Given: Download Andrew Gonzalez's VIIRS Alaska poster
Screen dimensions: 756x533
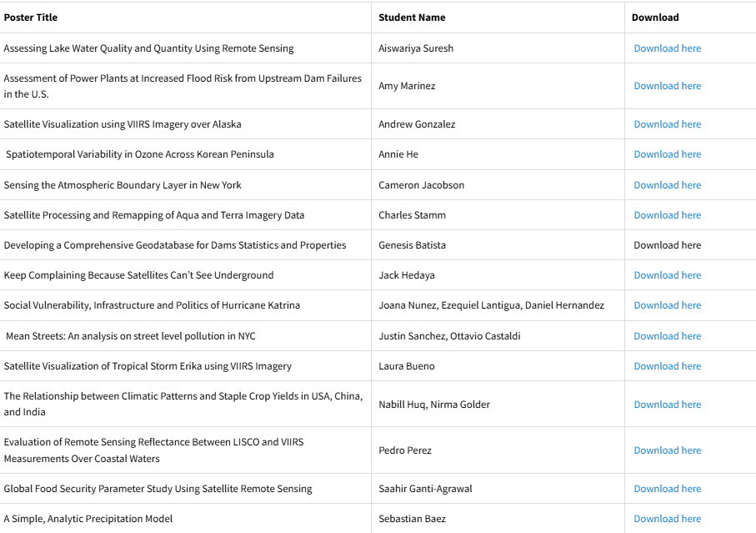Looking at the screenshot, I should 667,124.
